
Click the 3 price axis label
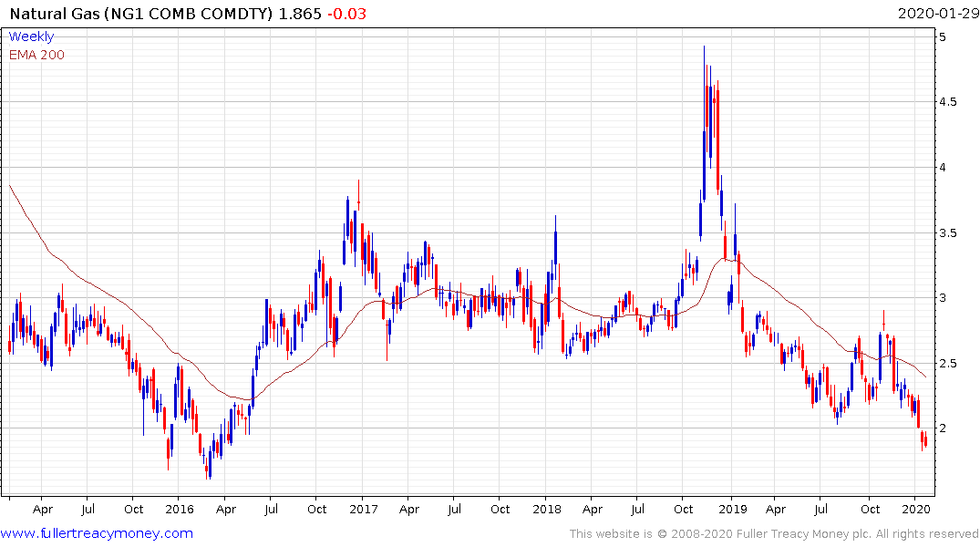[x=943, y=298]
